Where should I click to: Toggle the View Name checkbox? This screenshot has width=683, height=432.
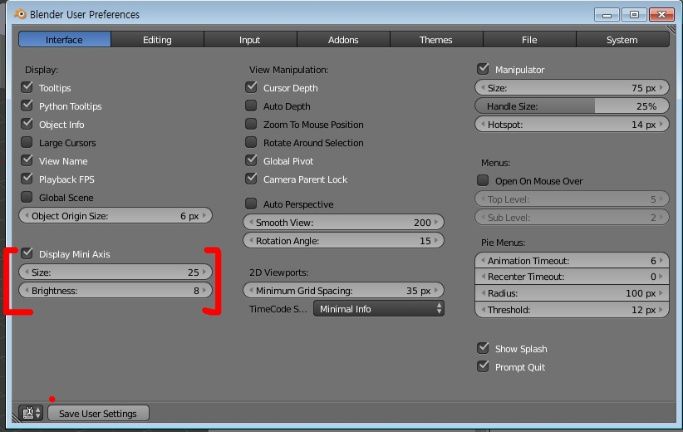point(27,161)
